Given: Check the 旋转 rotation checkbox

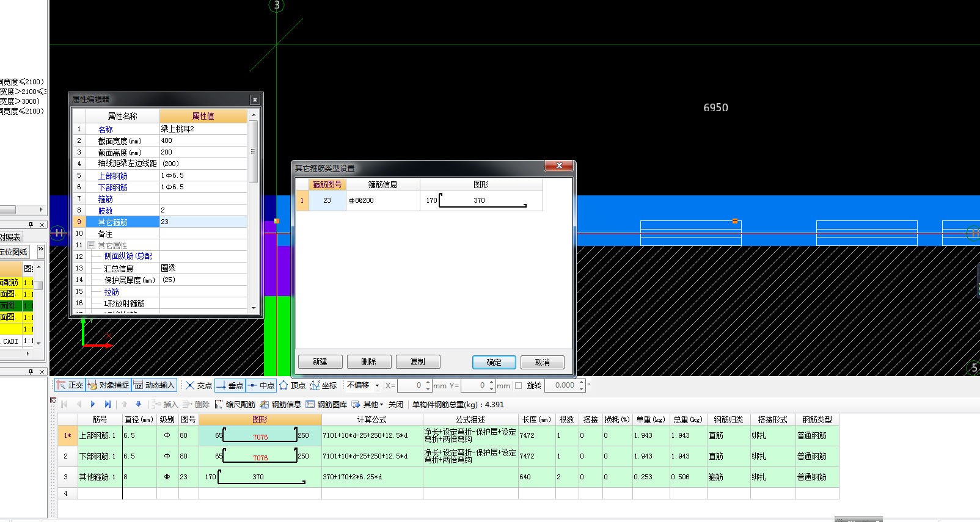Looking at the screenshot, I should [519, 385].
